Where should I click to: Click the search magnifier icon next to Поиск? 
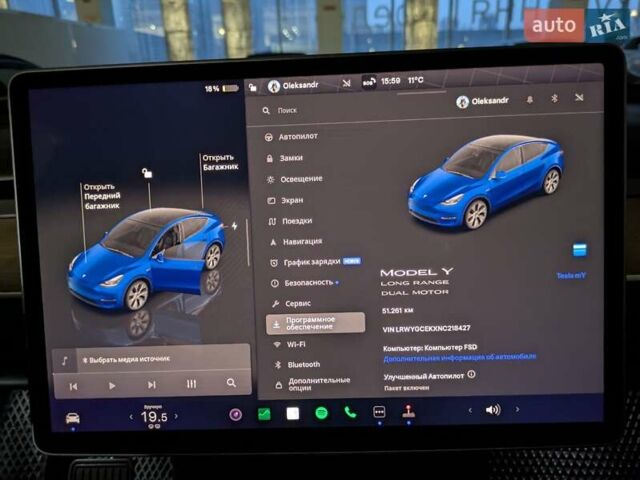(x=266, y=111)
